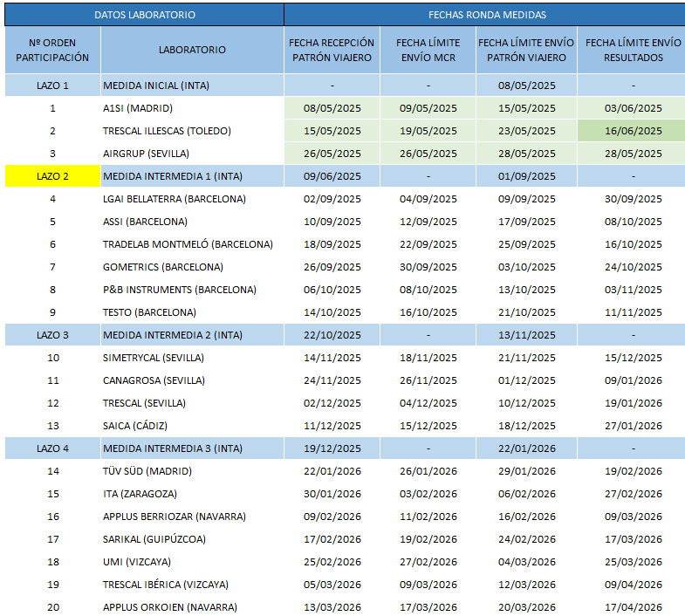685x616 pixels.
Task: Click SAICA results deadline 27/01/2026
Action: (632, 426)
